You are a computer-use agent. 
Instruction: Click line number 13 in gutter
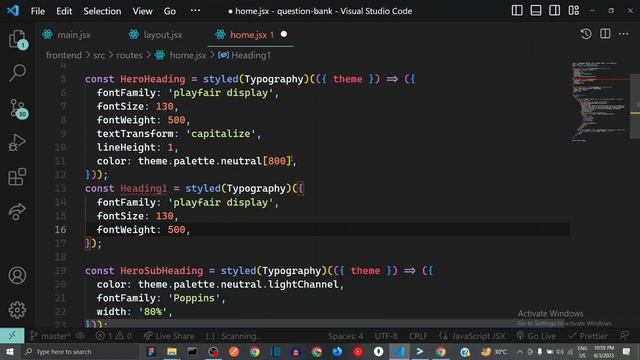(60, 189)
